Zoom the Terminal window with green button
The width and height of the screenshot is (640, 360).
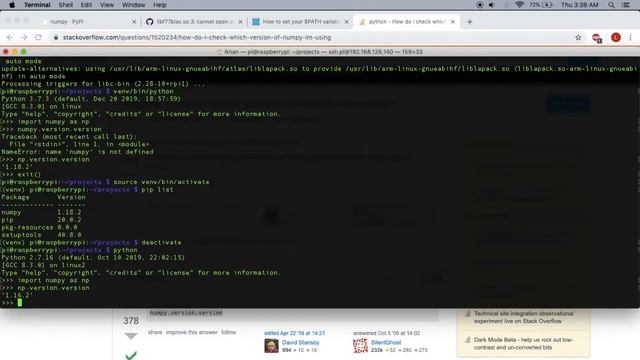(24, 52)
